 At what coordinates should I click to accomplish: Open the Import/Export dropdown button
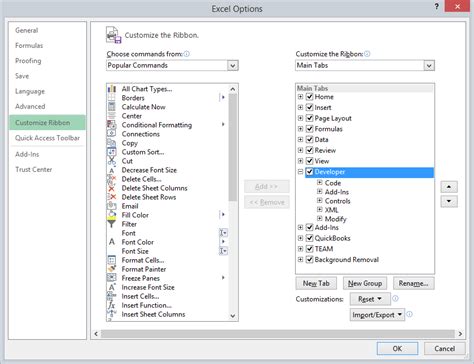click(x=377, y=315)
